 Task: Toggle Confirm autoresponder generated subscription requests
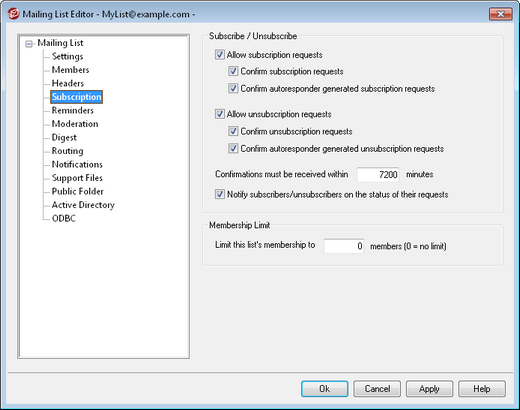(x=233, y=88)
